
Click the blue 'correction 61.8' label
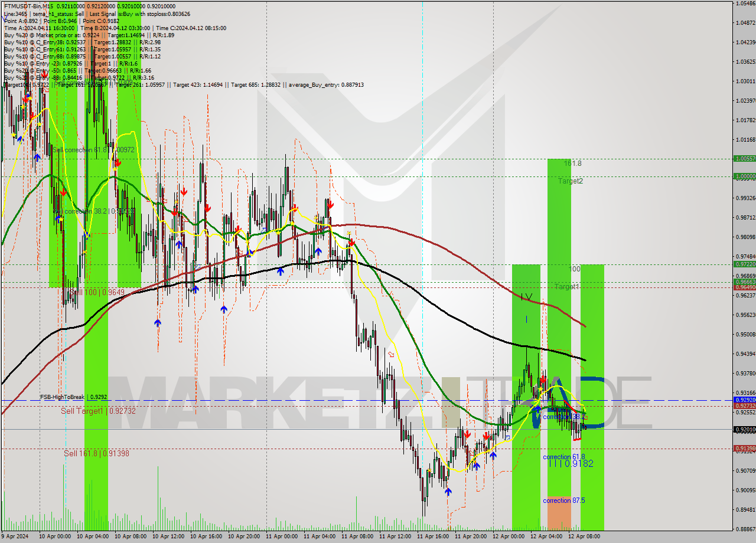click(x=564, y=457)
